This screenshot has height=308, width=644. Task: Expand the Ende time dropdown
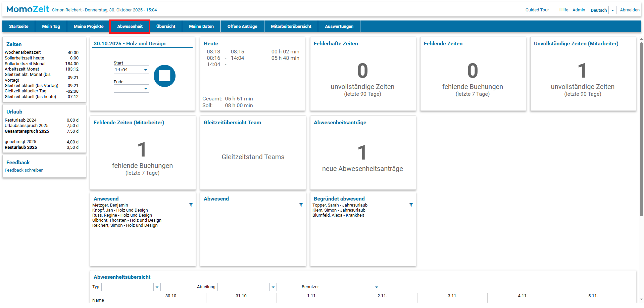point(146,89)
